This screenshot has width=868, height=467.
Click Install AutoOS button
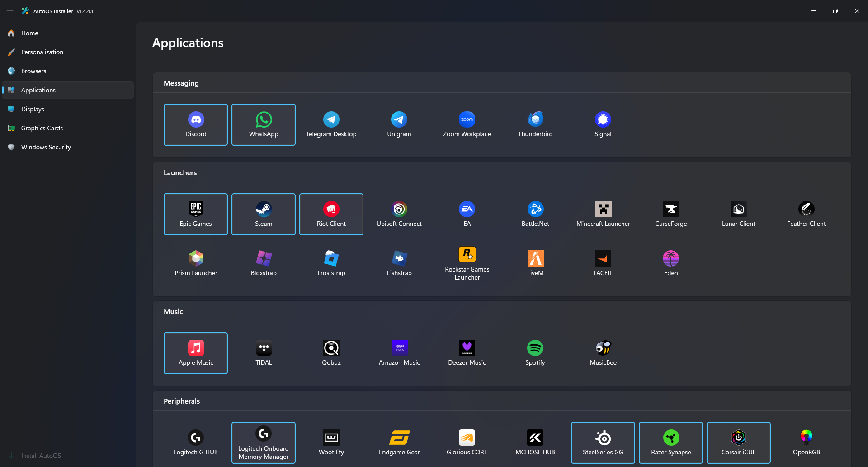(68, 456)
